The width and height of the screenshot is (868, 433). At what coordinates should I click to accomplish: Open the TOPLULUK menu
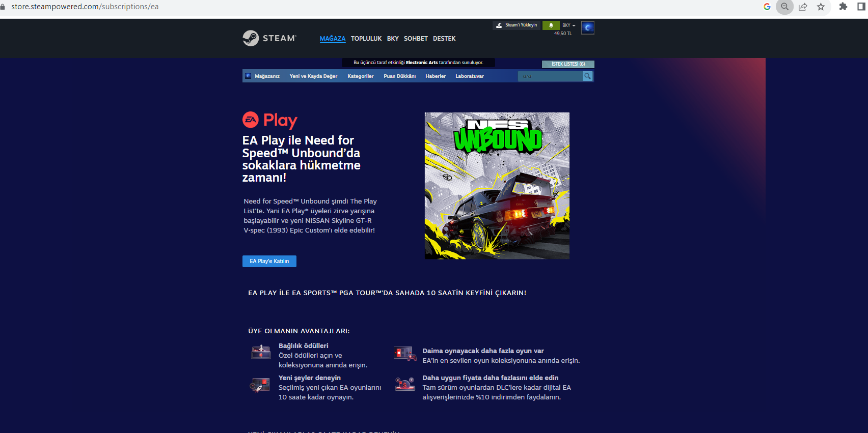click(x=366, y=39)
